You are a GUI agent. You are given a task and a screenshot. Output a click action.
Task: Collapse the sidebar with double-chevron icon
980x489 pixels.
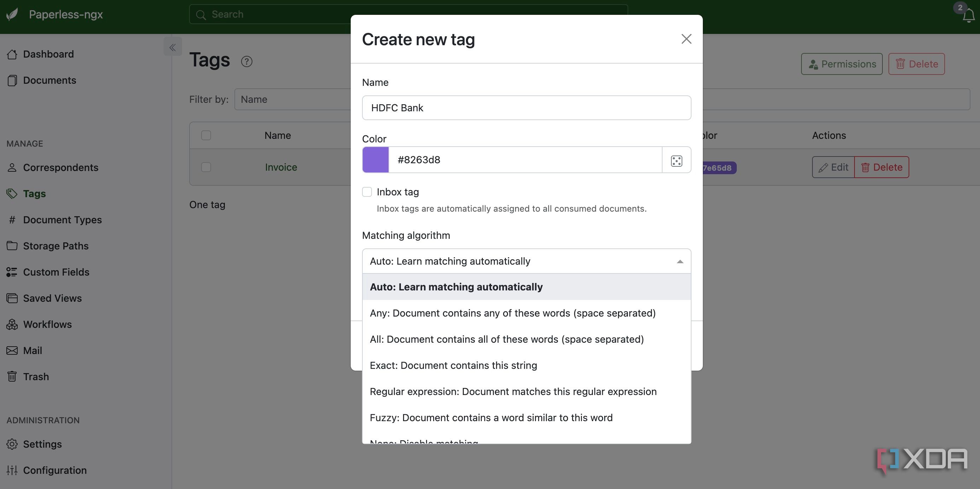click(x=172, y=47)
